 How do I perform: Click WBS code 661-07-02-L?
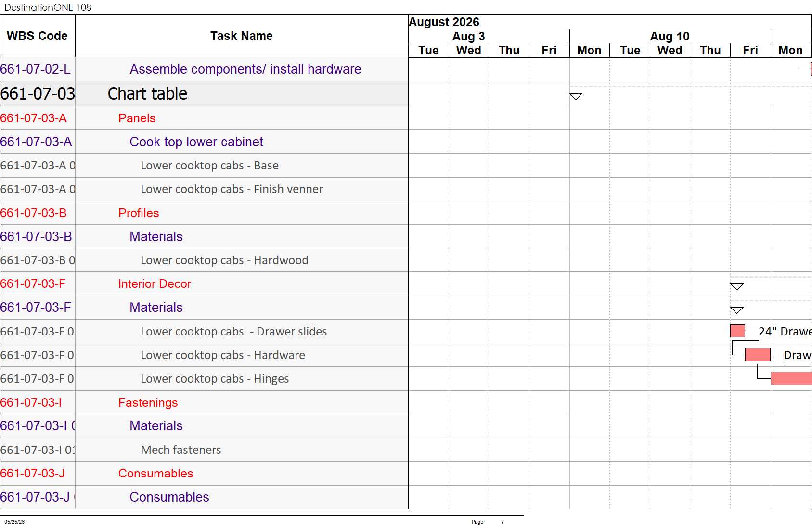tap(36, 69)
